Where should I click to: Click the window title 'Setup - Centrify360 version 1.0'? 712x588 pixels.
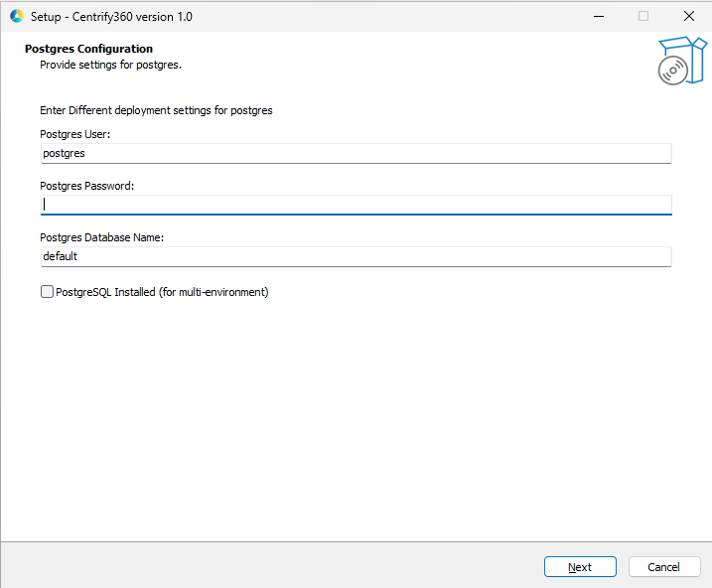click(111, 17)
